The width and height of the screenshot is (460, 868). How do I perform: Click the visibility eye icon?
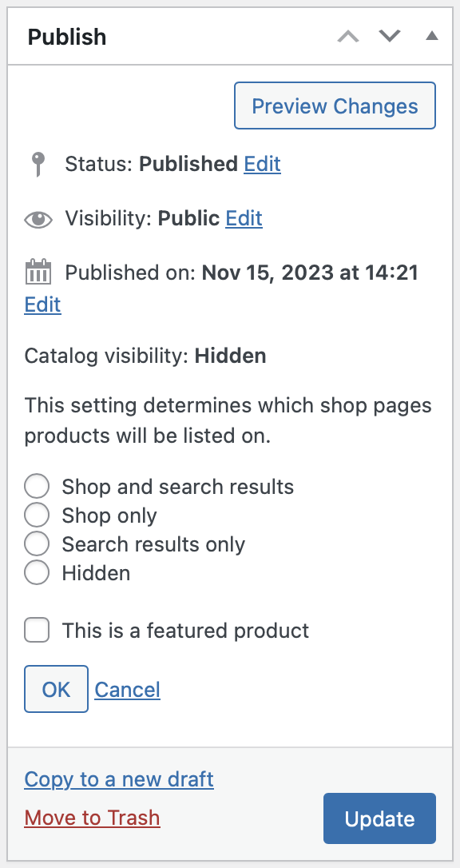(x=38, y=219)
